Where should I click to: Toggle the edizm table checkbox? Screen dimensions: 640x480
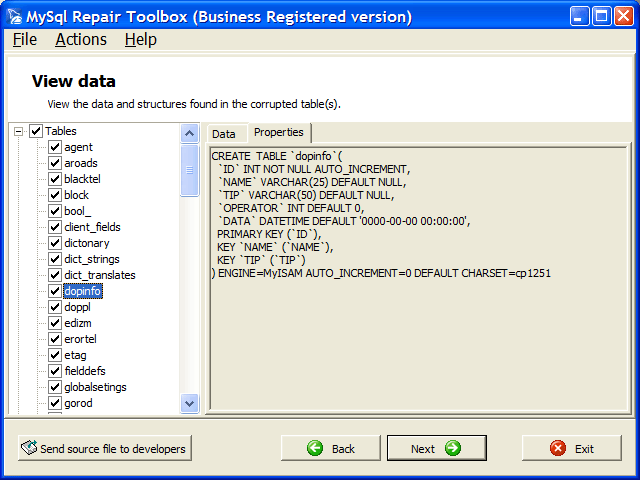[x=55, y=323]
